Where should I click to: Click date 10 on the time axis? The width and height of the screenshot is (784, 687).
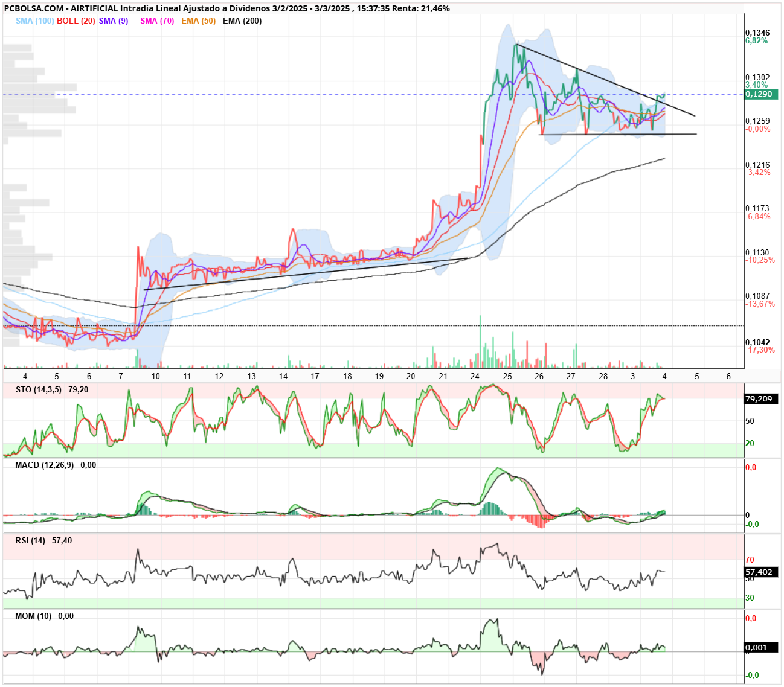(155, 376)
